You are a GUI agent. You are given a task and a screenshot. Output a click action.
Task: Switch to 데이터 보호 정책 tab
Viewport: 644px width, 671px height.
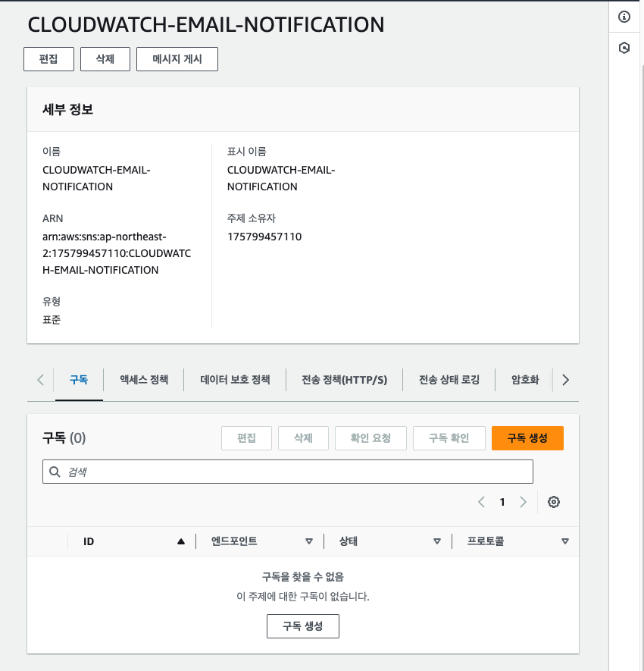(x=235, y=380)
